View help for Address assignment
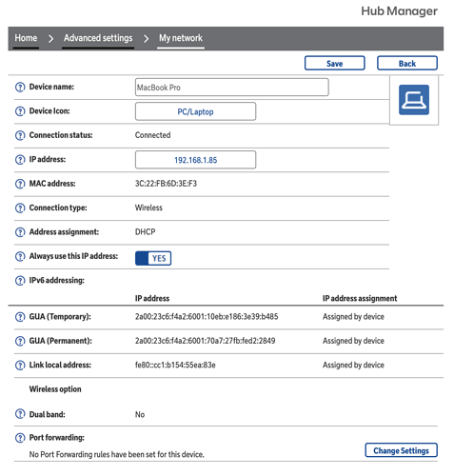 point(20,232)
